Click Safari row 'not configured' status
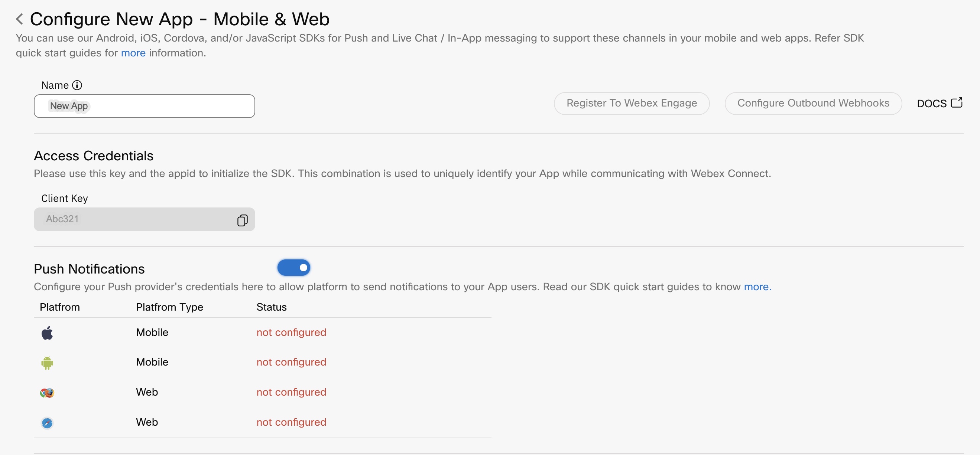The width and height of the screenshot is (980, 455). point(291,422)
